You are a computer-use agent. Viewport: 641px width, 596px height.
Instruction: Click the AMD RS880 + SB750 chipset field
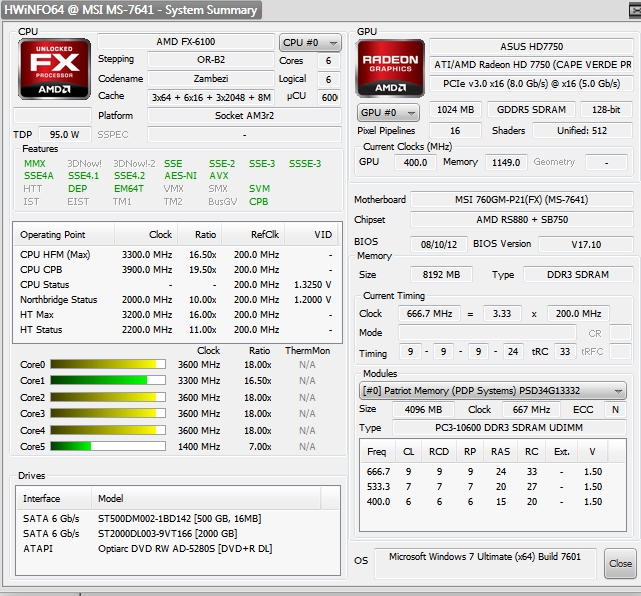coord(522,220)
